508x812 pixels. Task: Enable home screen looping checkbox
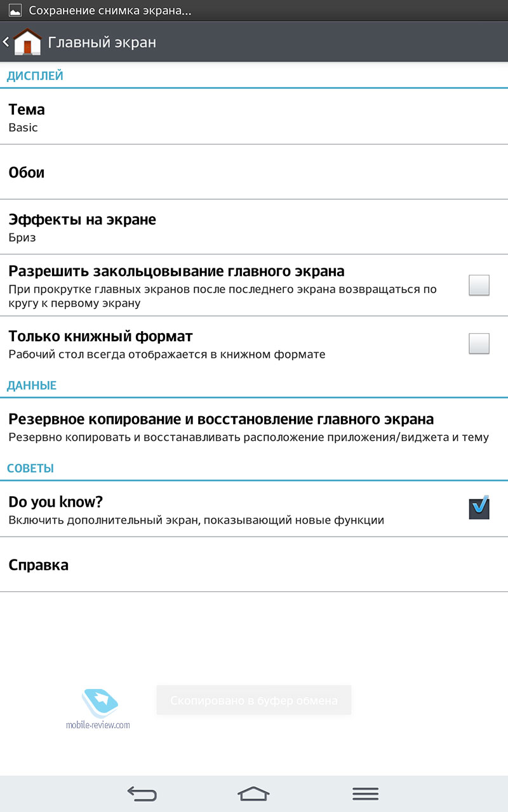tap(479, 285)
